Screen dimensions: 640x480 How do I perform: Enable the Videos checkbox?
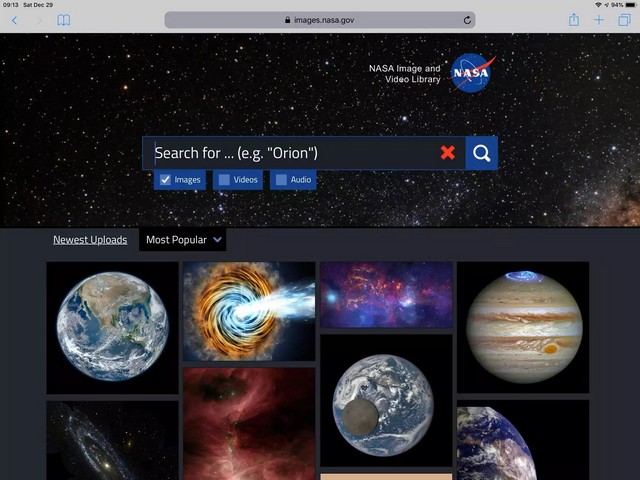pos(224,180)
